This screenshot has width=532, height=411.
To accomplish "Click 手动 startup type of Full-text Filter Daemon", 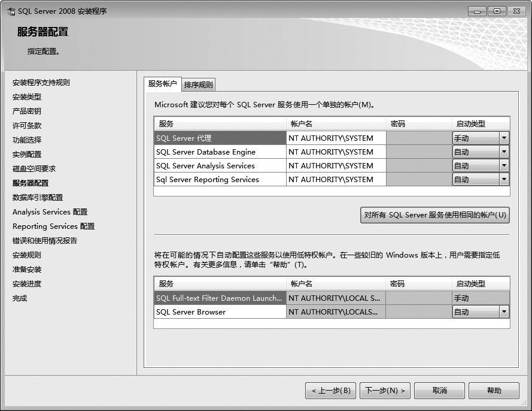I will point(481,298).
